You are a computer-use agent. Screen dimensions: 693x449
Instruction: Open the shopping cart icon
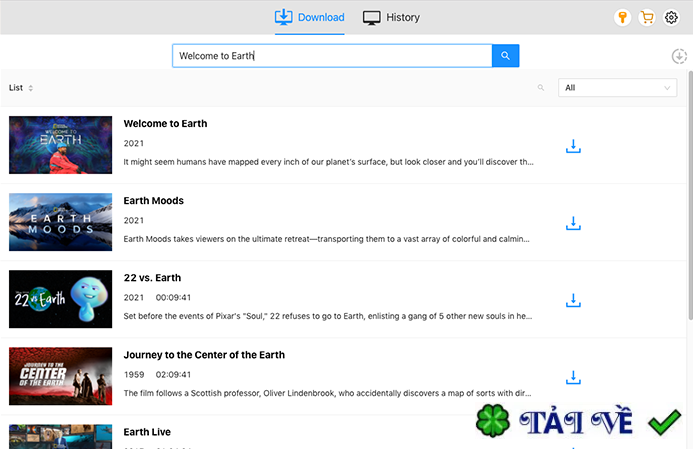pos(647,18)
